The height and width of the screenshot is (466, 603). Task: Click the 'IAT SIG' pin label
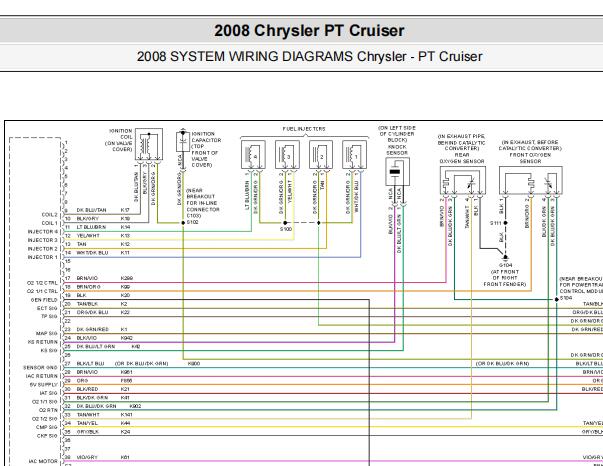click(x=48, y=393)
